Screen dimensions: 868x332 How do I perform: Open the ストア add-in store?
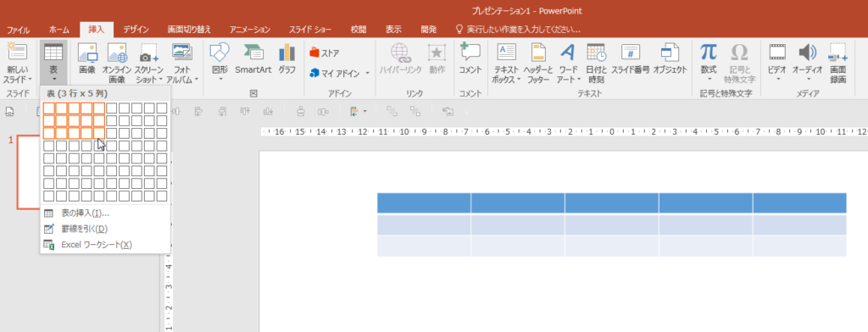point(325,53)
